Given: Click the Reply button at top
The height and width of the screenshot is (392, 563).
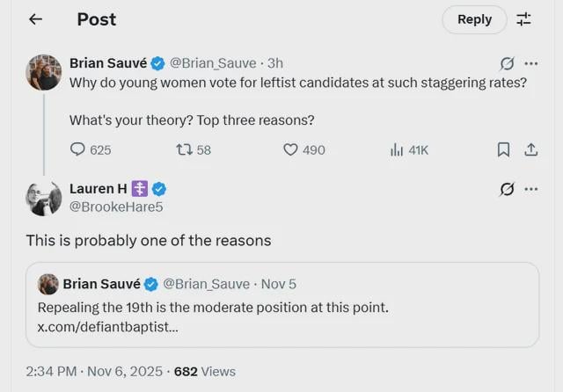Looking at the screenshot, I should (x=474, y=19).
